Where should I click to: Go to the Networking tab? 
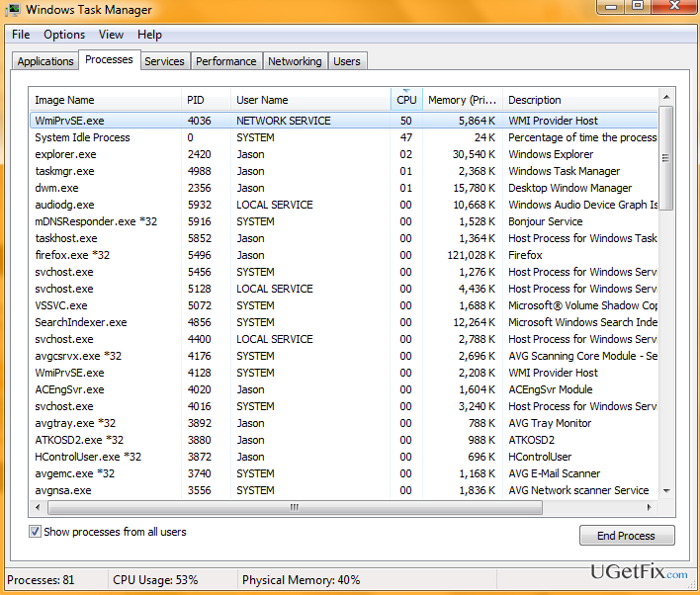(x=295, y=61)
